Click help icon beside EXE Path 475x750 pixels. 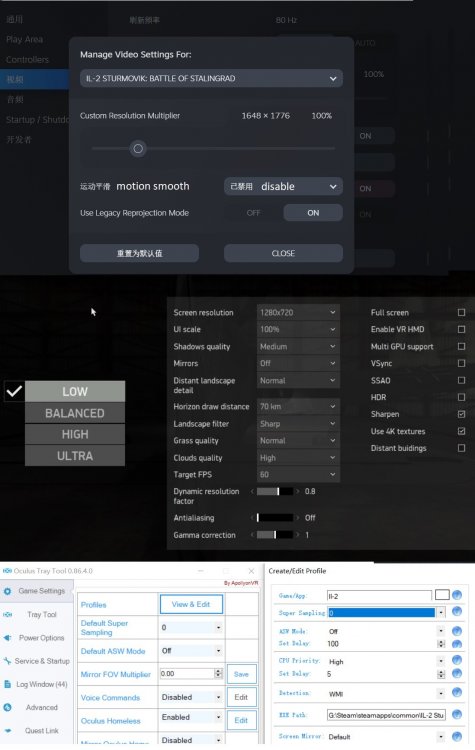tap(457, 715)
